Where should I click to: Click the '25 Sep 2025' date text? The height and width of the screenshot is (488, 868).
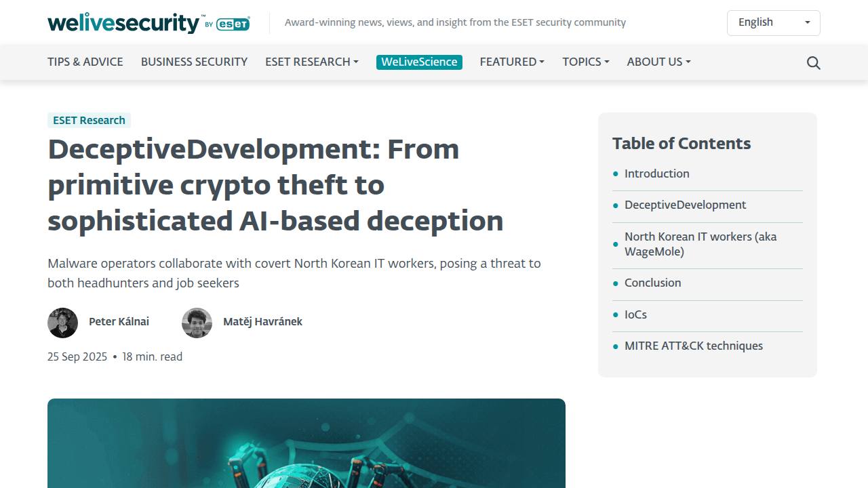[77, 357]
